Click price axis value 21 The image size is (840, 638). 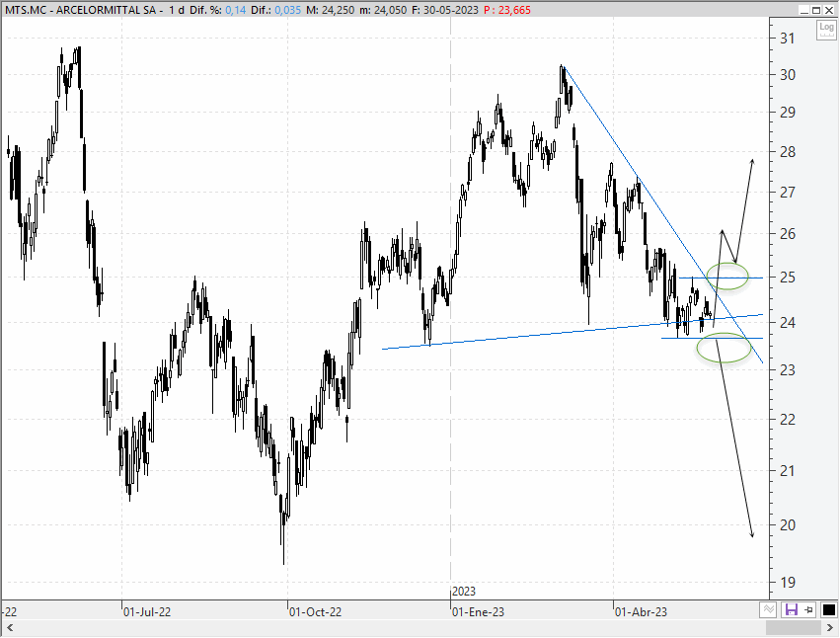pos(788,471)
